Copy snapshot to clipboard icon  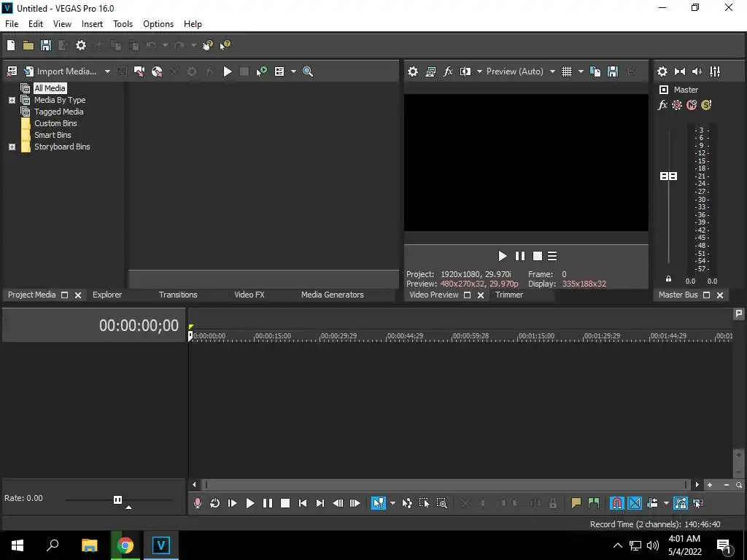point(595,71)
